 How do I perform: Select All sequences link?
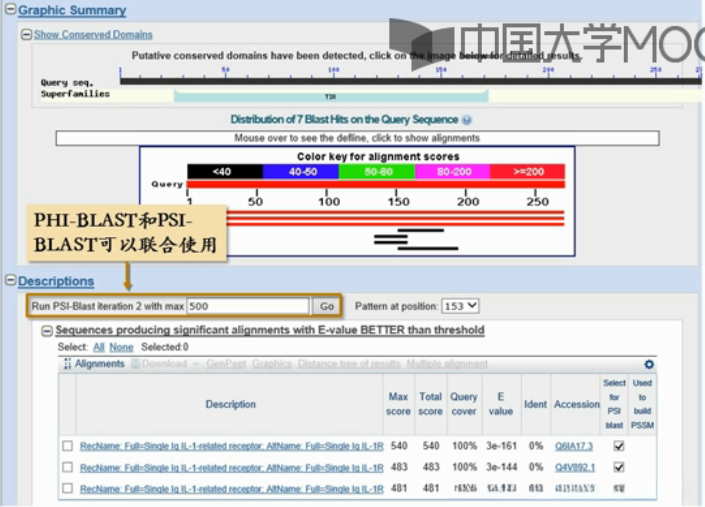click(x=98, y=347)
